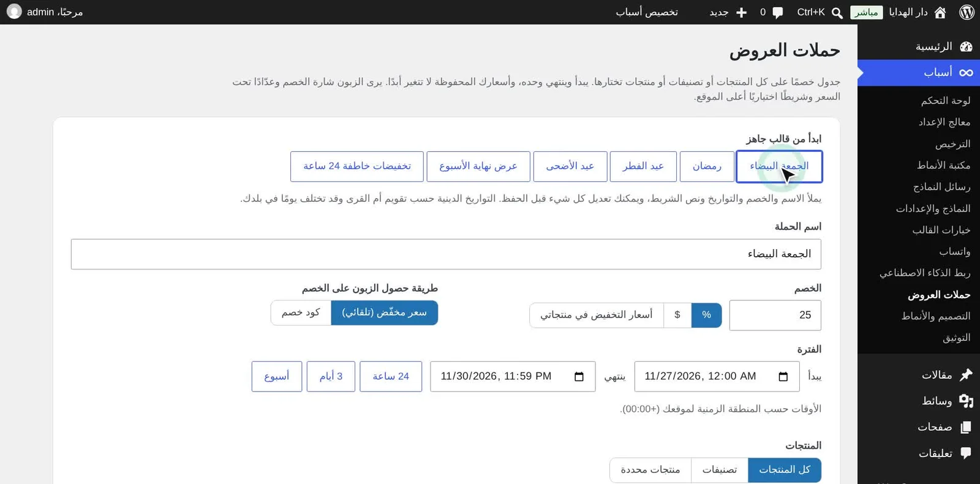This screenshot has height=484, width=980.
Task: Click the media icon beside وسائط
Action: pyautogui.click(x=966, y=401)
